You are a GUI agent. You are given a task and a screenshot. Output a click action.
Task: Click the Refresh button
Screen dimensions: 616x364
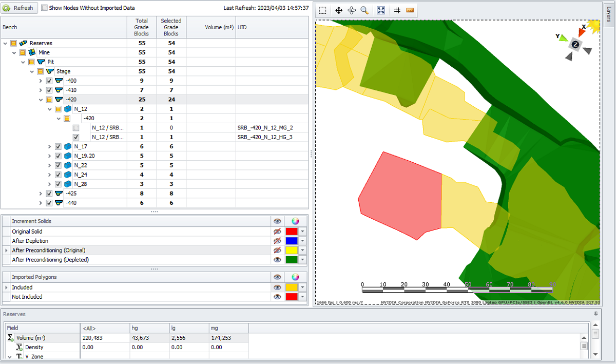click(20, 8)
